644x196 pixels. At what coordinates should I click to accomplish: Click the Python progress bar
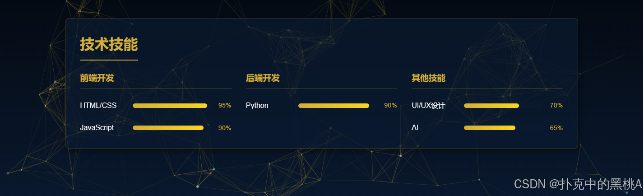(x=334, y=106)
